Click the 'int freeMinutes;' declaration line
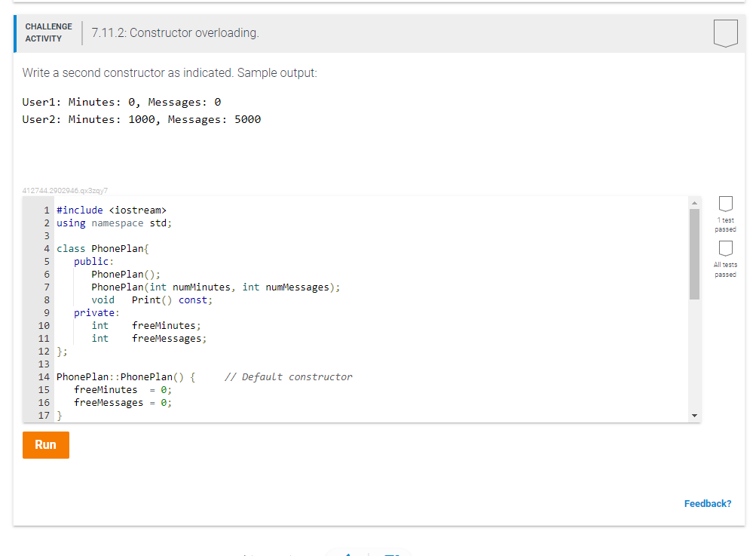The height and width of the screenshot is (556, 756). 146,326
